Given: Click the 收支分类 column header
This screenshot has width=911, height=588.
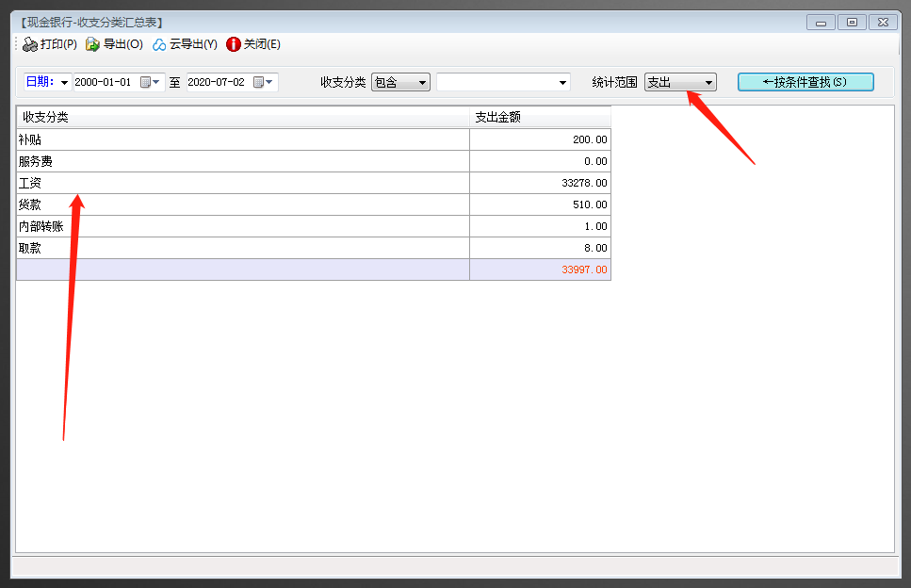Looking at the screenshot, I should pyautogui.click(x=242, y=118).
